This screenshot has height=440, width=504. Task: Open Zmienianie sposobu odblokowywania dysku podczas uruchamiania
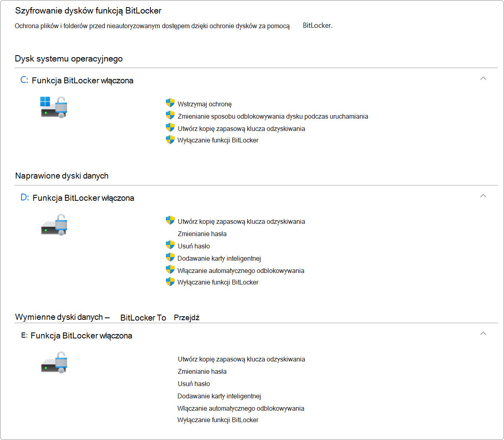pos(273,116)
